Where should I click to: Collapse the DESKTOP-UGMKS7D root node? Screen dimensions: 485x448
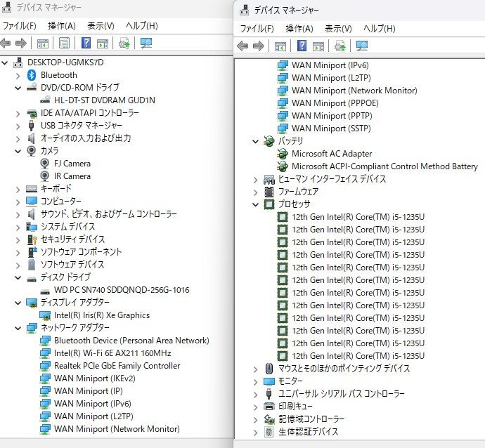(5, 62)
